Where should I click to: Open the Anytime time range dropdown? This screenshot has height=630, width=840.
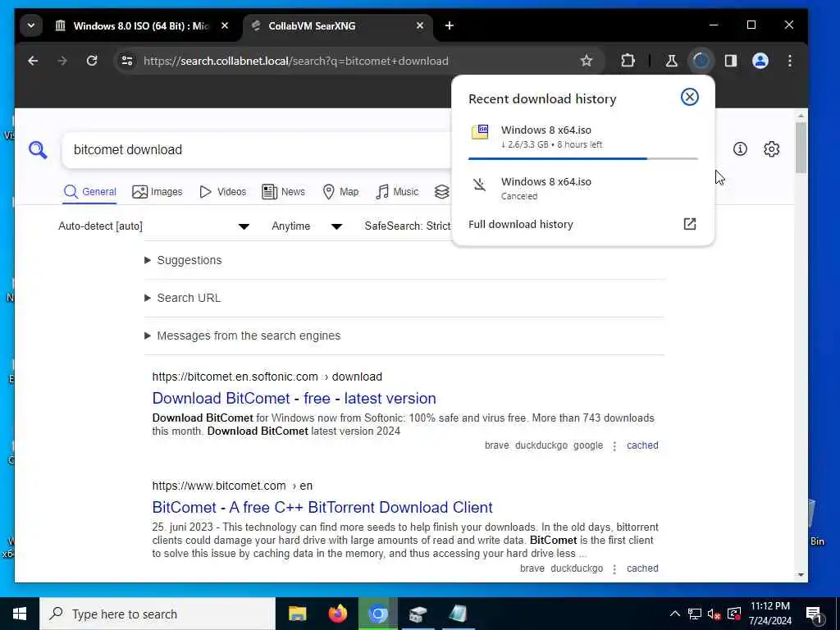pos(307,226)
